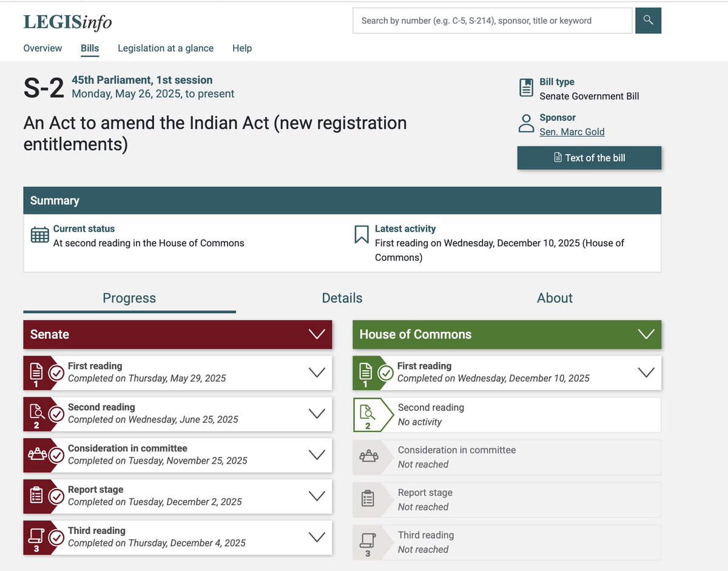Expand Senate First reading details chevron

[x=317, y=373]
